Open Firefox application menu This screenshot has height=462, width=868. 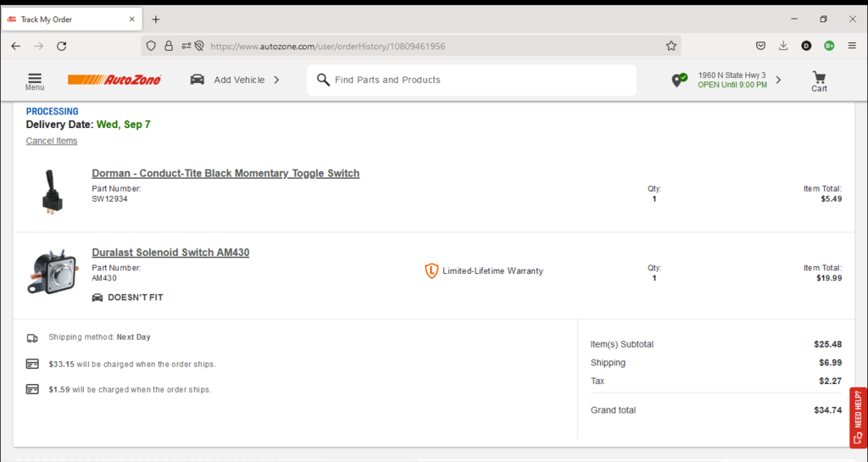coord(851,46)
